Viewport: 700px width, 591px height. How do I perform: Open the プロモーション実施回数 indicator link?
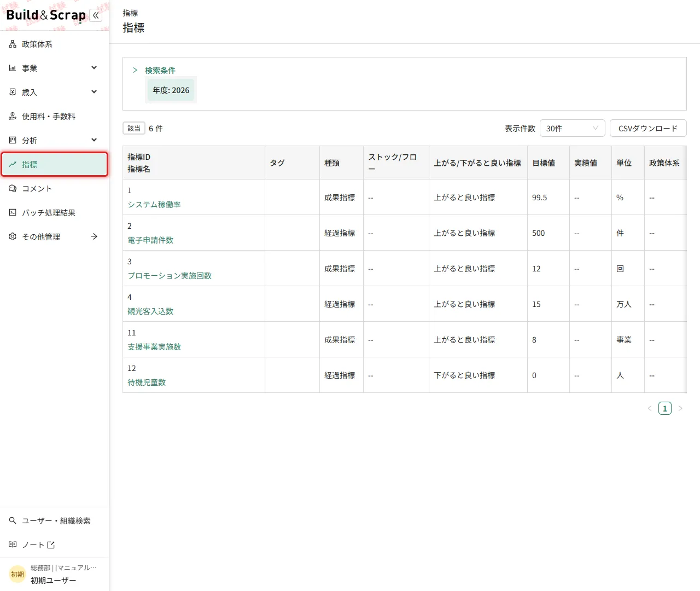point(170,276)
